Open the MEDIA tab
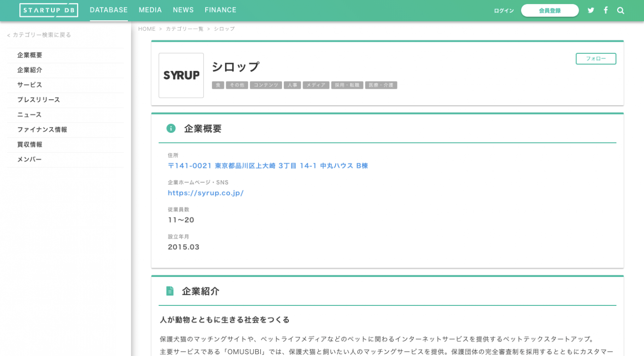This screenshot has width=644, height=356. click(150, 10)
